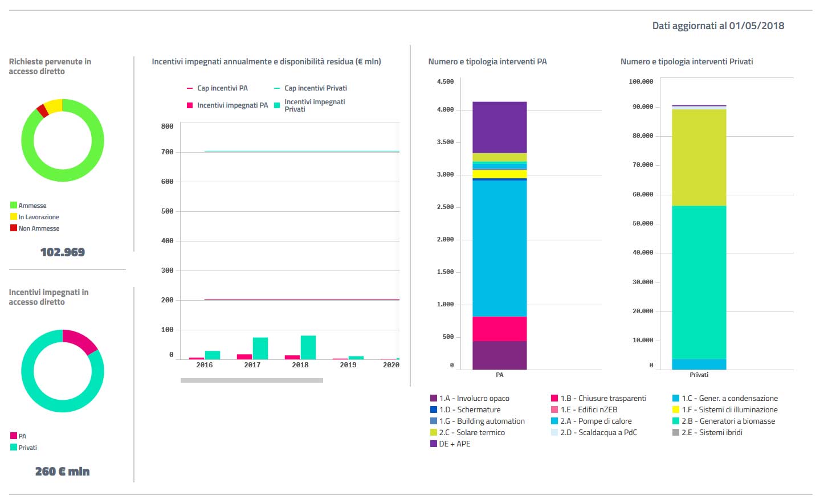This screenshot has height=504, width=824.
Task: Click the 2018 PA incentives bar
Action: (x=292, y=358)
